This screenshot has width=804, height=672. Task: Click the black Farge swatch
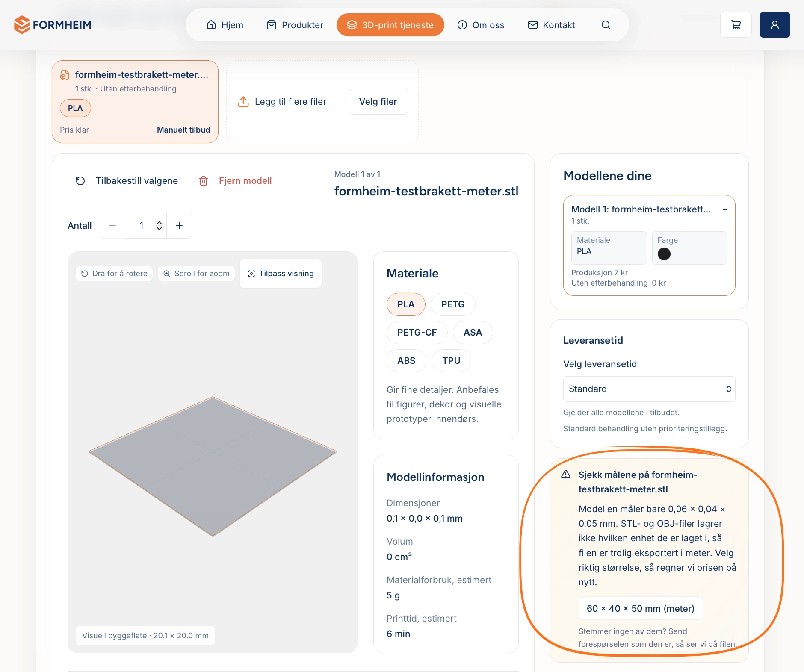(664, 254)
